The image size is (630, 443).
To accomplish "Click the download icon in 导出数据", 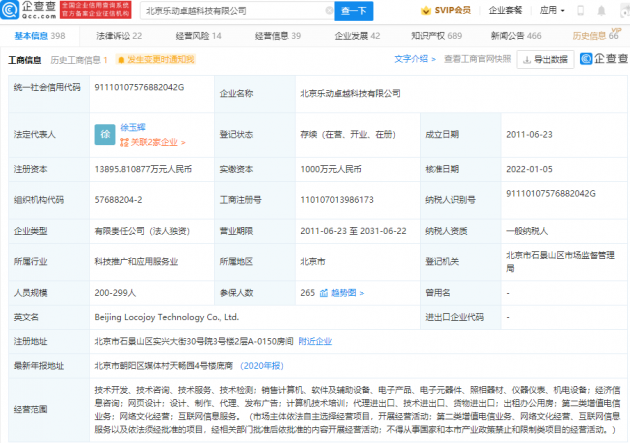I will [526, 60].
